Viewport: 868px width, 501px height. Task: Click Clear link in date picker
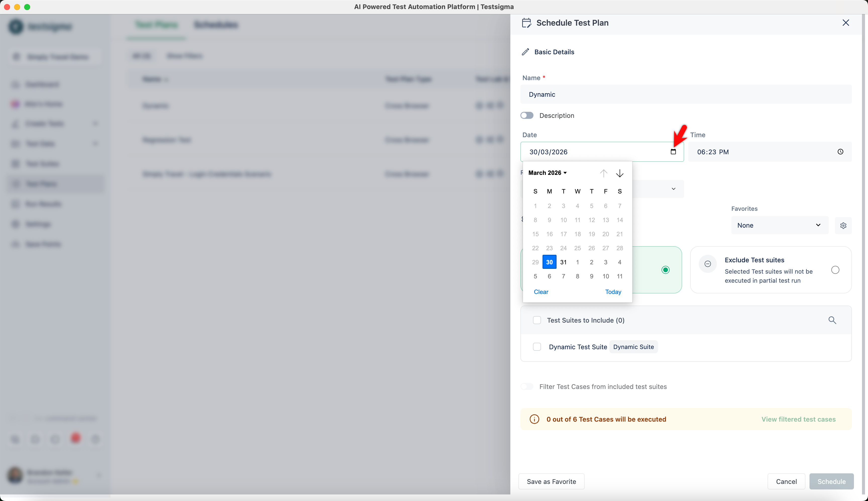tap(540, 292)
